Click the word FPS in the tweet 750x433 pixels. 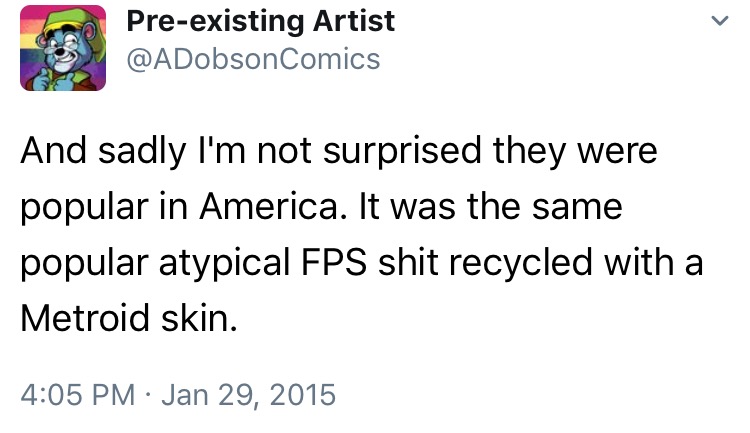(334, 262)
